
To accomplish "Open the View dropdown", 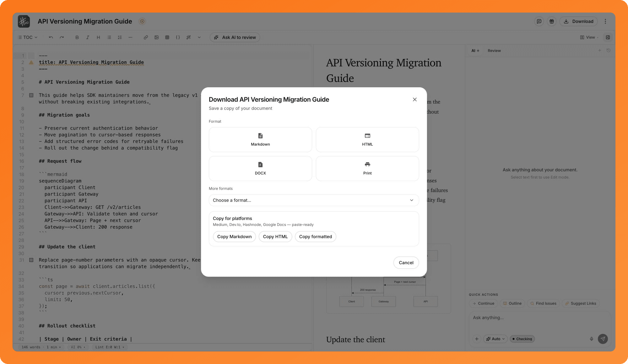I will (x=589, y=37).
